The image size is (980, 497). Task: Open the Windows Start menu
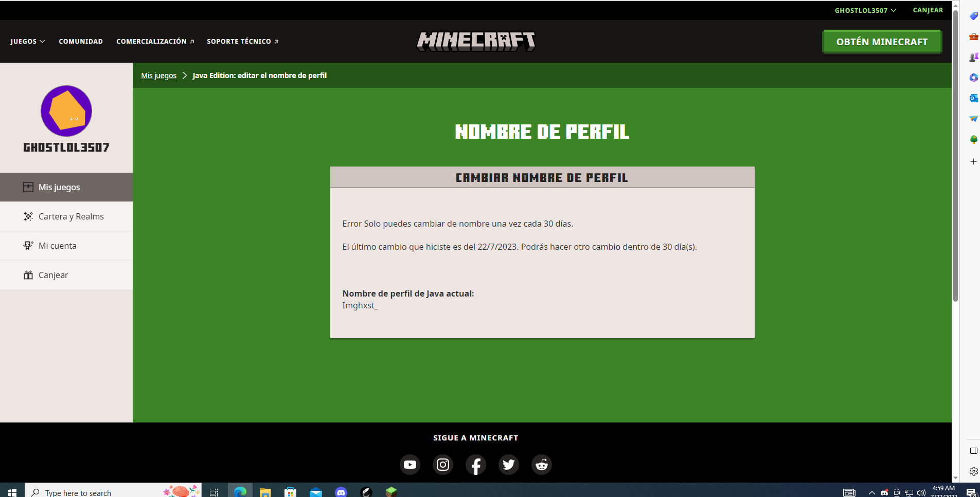pyautogui.click(x=12, y=492)
